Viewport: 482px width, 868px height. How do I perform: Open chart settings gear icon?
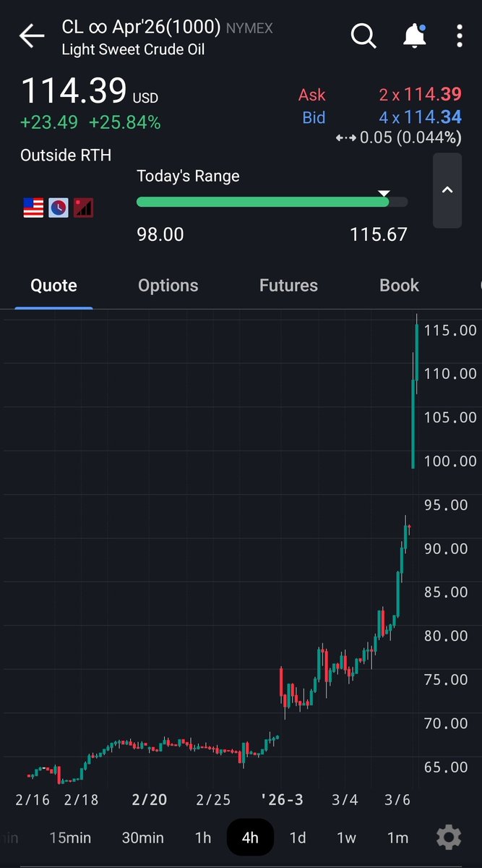(449, 838)
